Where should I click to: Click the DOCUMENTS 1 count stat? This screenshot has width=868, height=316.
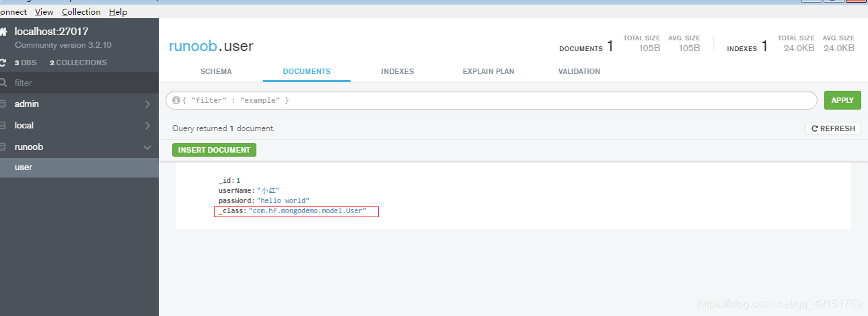pos(586,46)
